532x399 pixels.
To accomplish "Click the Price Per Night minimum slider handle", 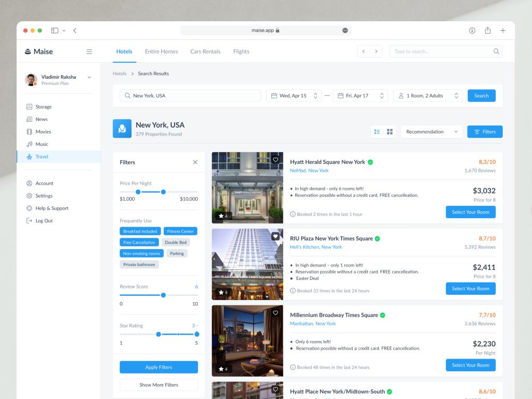I will pos(138,192).
